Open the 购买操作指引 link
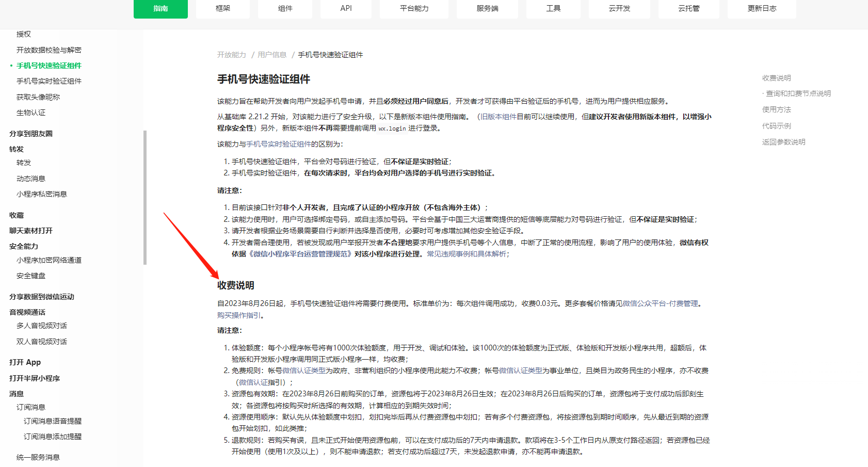Viewport: 868px width, 467px height. 239,315
